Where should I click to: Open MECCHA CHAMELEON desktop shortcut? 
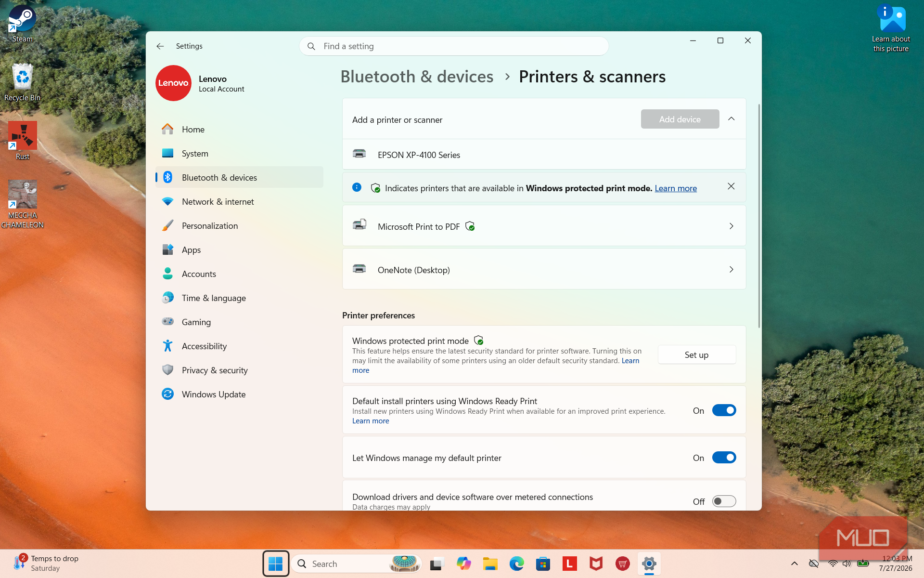point(23,204)
